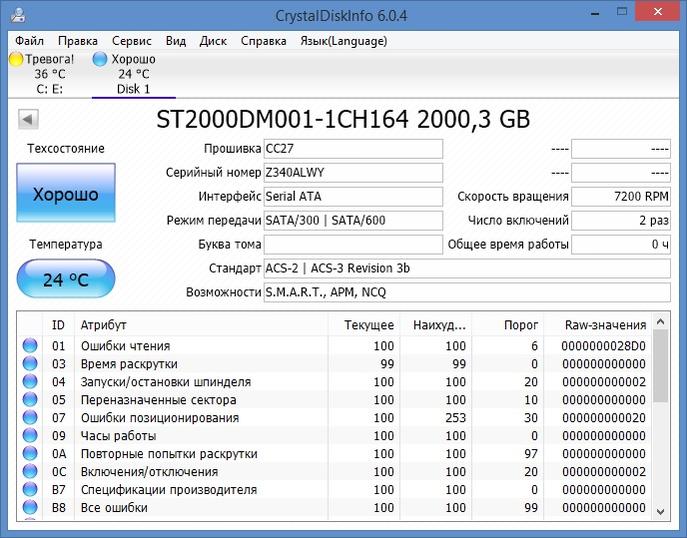Click the scrollbar up arrow in attribute list

coord(661,322)
